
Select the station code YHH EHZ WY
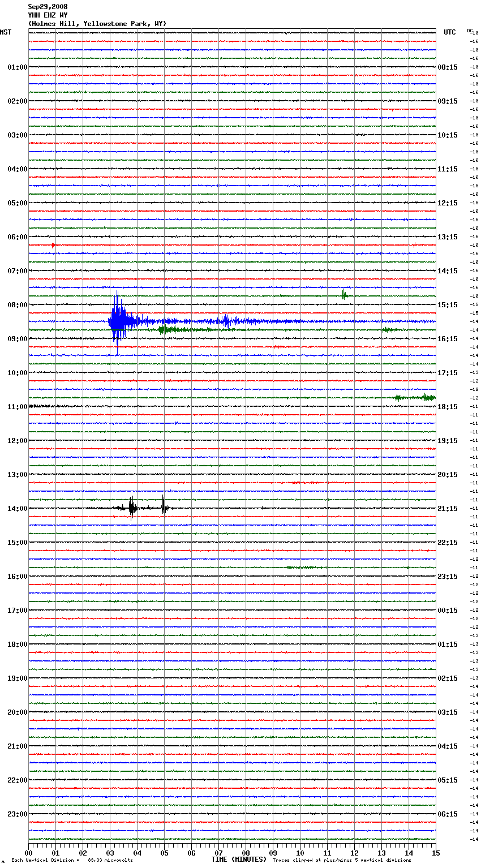[x=48, y=15]
